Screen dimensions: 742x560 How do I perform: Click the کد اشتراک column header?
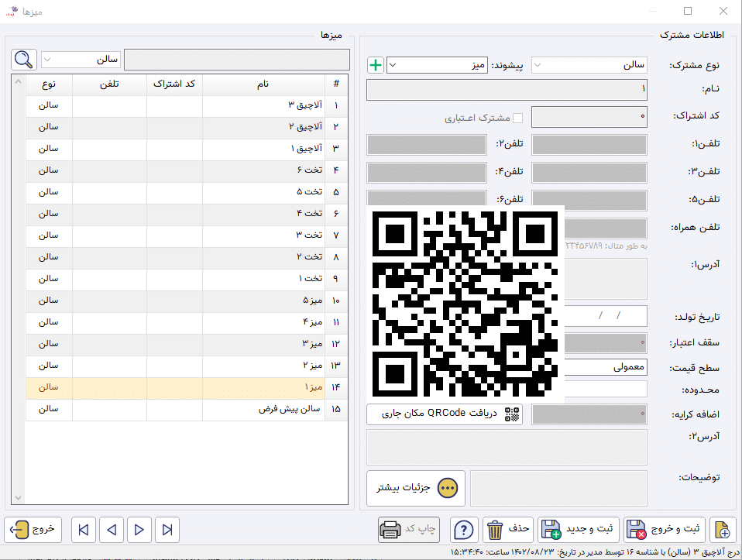pyautogui.click(x=174, y=84)
